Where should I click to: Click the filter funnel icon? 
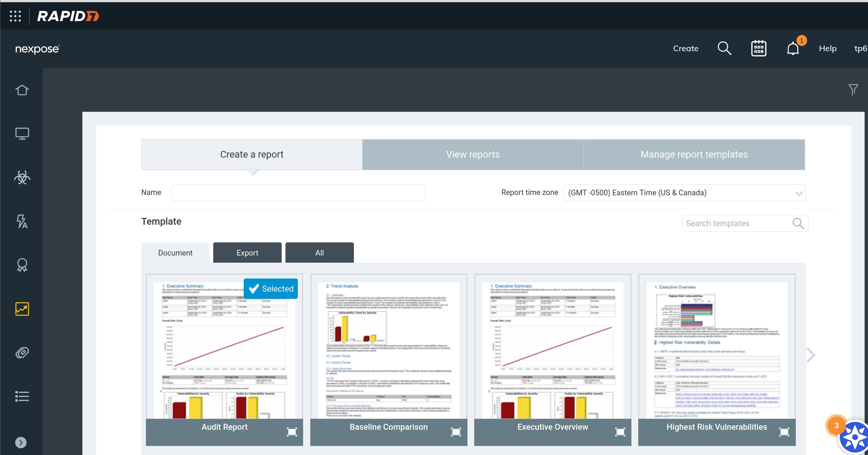pyautogui.click(x=853, y=90)
